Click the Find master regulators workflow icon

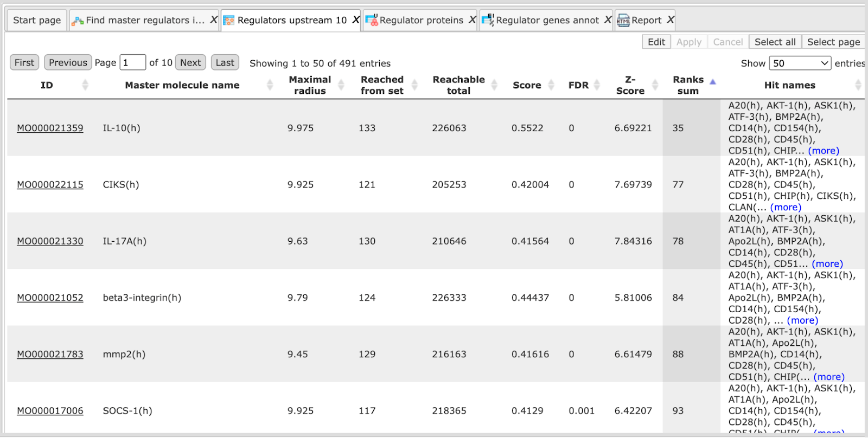coord(78,21)
